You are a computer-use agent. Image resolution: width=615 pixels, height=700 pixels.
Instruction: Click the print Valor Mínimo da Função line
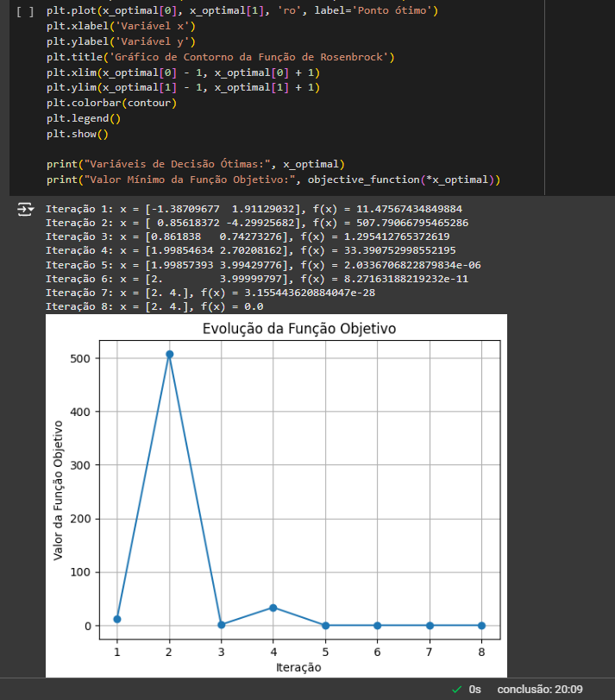pos(273,180)
